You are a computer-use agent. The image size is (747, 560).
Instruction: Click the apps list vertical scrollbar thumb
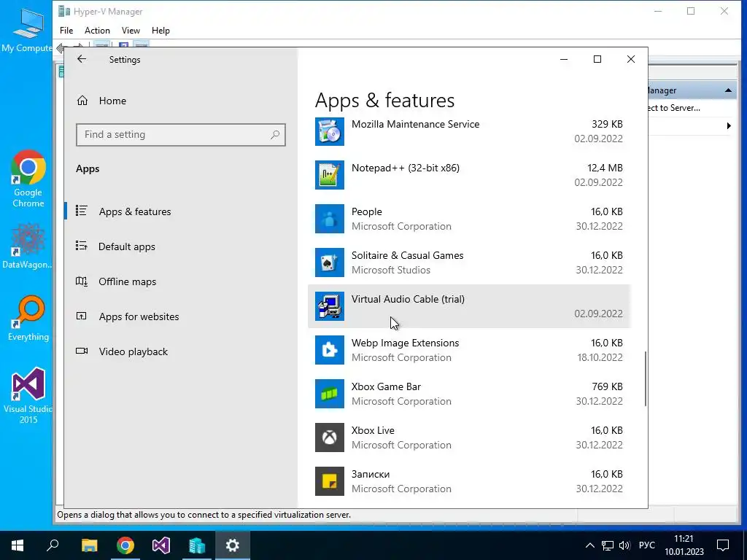coord(646,379)
